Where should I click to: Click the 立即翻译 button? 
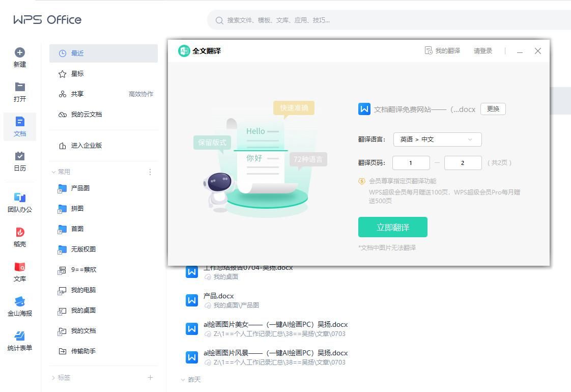pyautogui.click(x=392, y=228)
